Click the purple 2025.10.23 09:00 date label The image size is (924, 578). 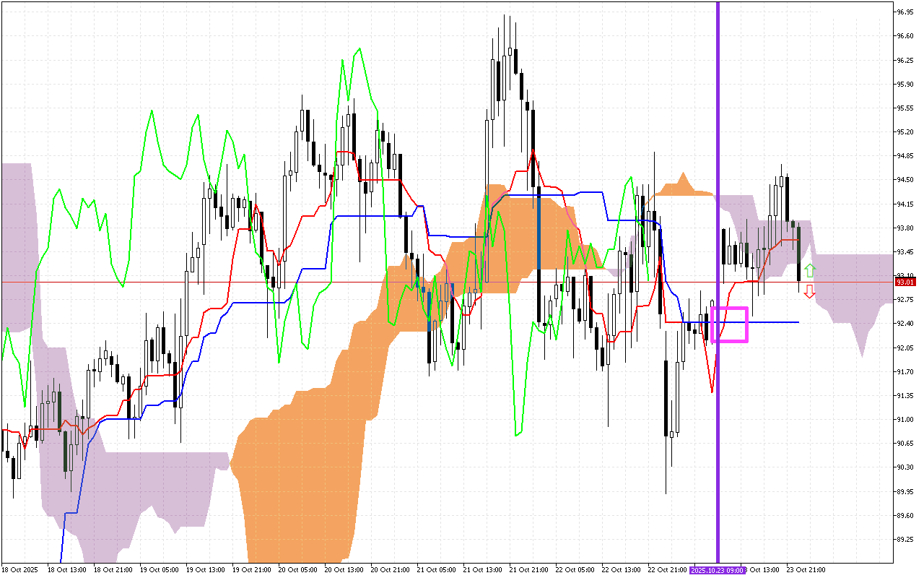[x=718, y=570]
